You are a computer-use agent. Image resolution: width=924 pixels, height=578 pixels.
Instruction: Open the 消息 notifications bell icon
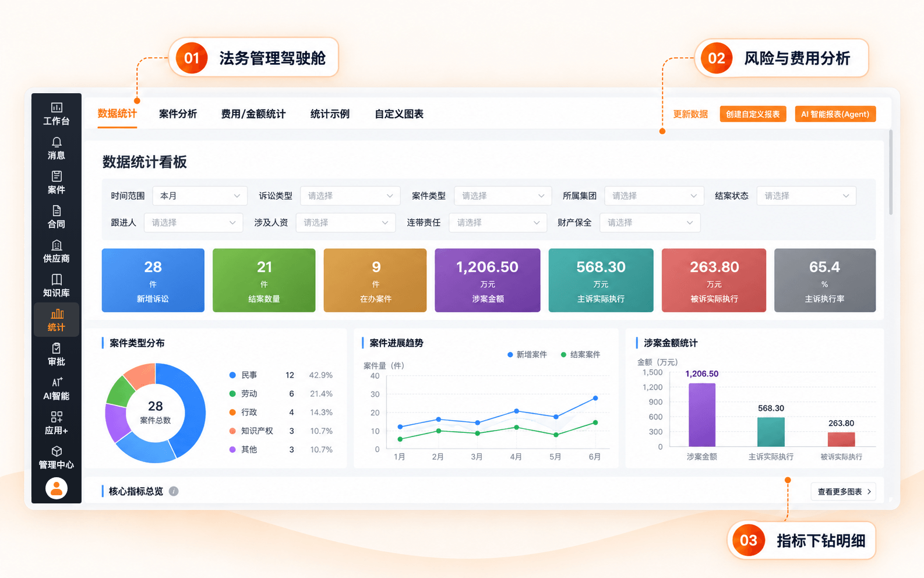(57, 148)
